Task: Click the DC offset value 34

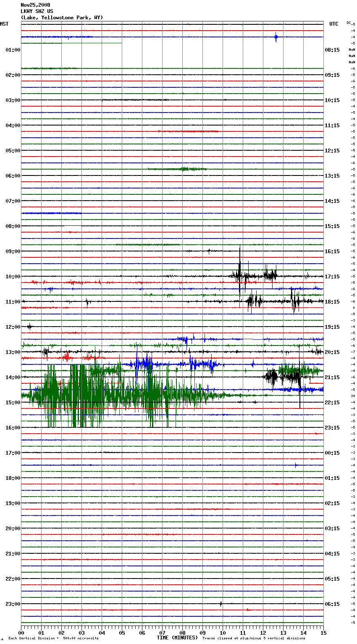Action: (x=353, y=396)
